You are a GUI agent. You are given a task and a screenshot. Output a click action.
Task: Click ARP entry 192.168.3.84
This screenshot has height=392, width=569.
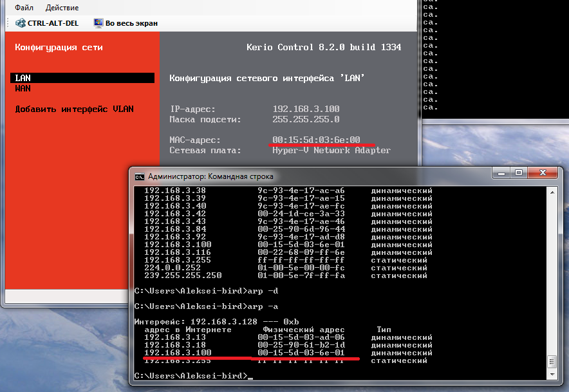click(175, 229)
